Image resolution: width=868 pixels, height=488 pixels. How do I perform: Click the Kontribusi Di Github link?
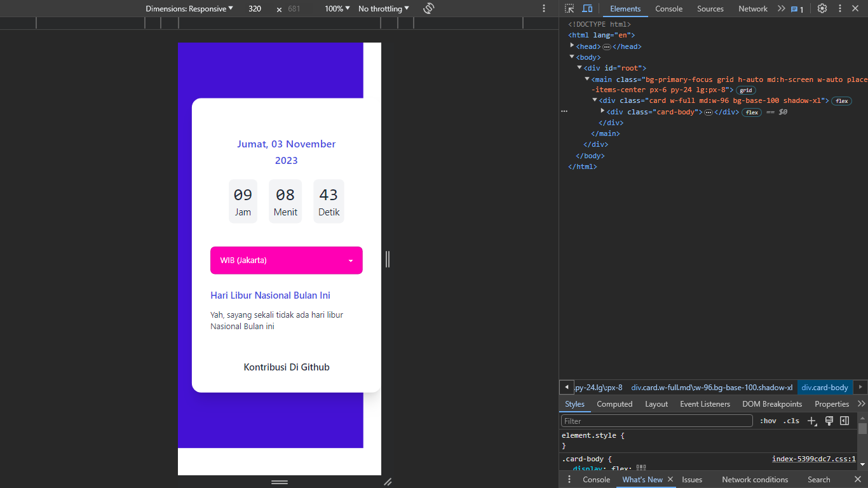pos(287,367)
